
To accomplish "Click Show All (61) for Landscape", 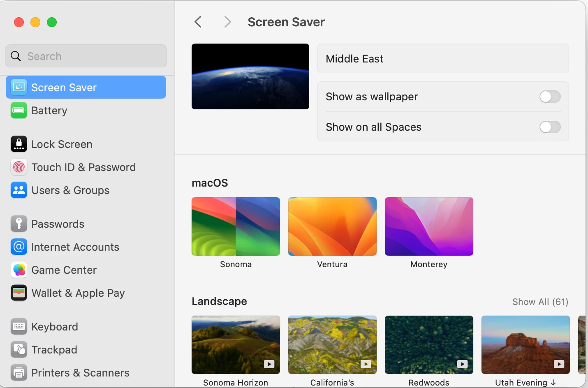I will [540, 302].
